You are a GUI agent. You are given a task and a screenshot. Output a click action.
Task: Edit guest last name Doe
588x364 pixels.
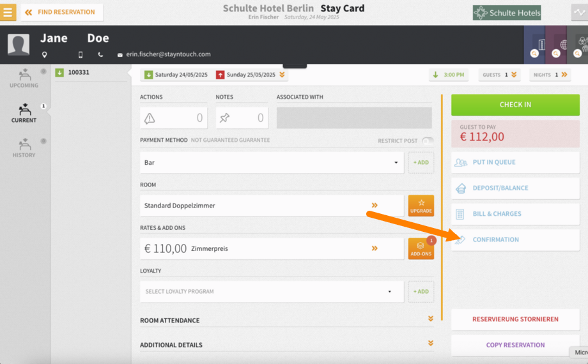click(x=98, y=38)
